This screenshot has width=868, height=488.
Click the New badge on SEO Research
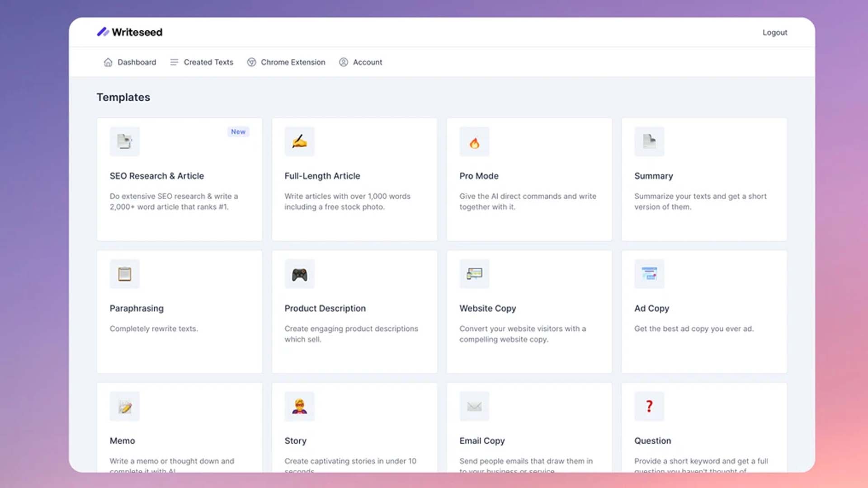pyautogui.click(x=238, y=131)
